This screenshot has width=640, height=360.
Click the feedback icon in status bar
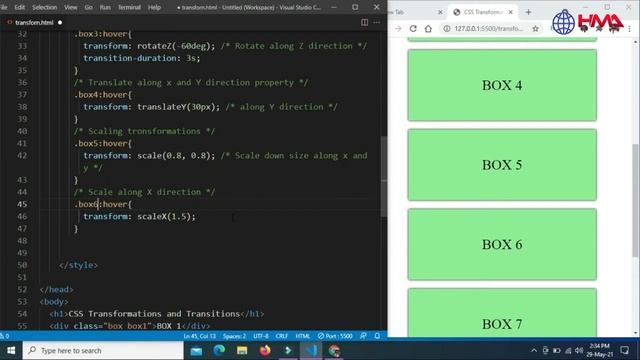(363, 336)
